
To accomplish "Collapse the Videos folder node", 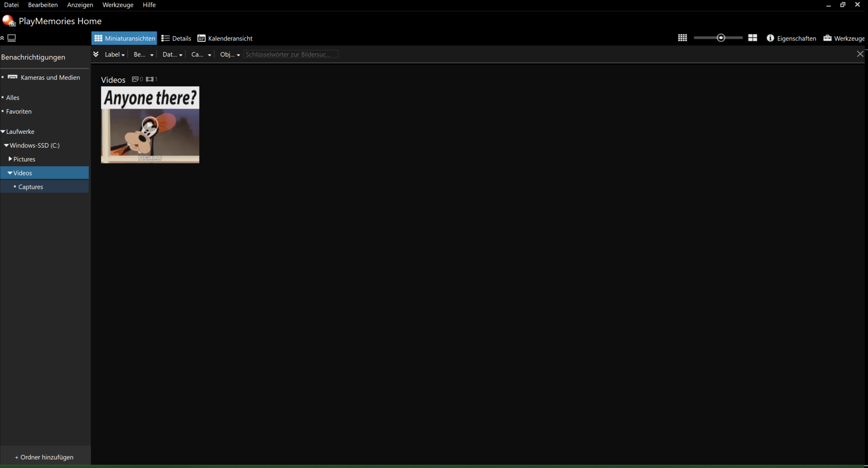I will click(x=10, y=173).
